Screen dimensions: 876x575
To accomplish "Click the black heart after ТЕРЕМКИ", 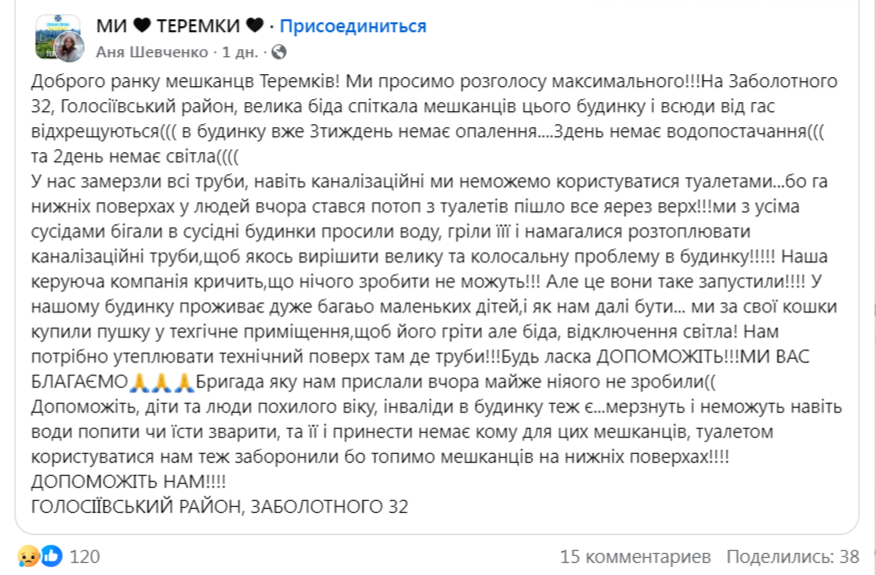I will tap(254, 26).
